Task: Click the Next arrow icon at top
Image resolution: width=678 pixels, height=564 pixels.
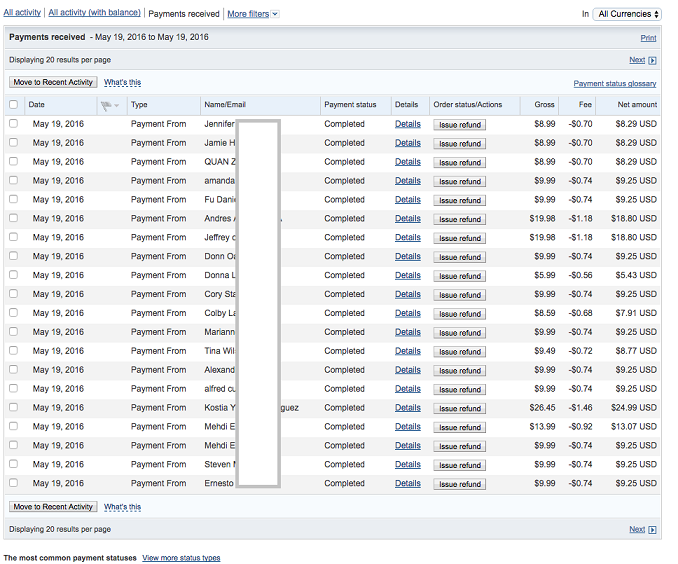Action: point(652,60)
